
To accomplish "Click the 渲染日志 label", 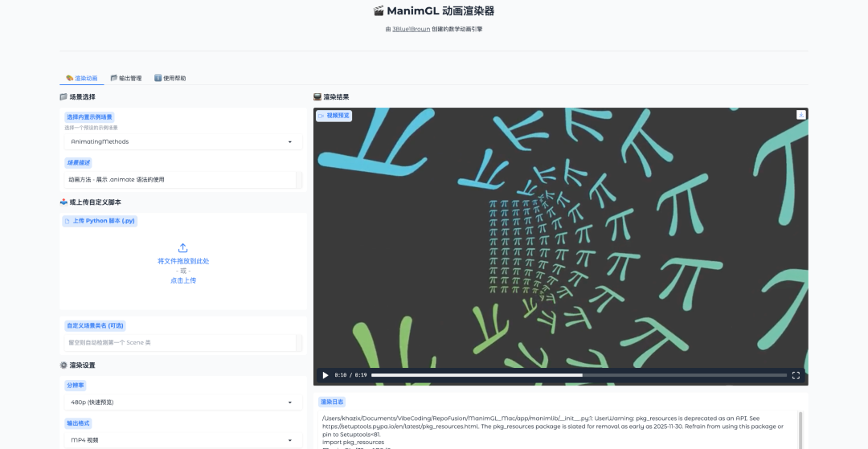I will (332, 402).
